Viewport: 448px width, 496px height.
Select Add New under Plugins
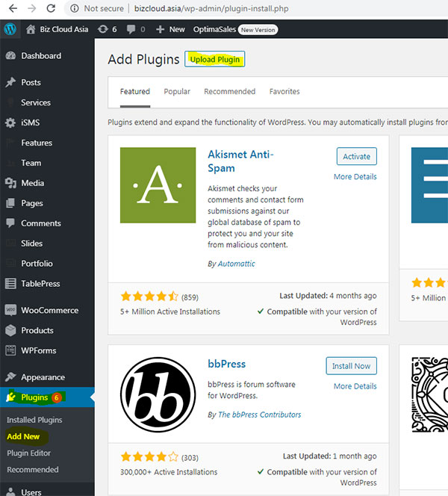coord(23,436)
